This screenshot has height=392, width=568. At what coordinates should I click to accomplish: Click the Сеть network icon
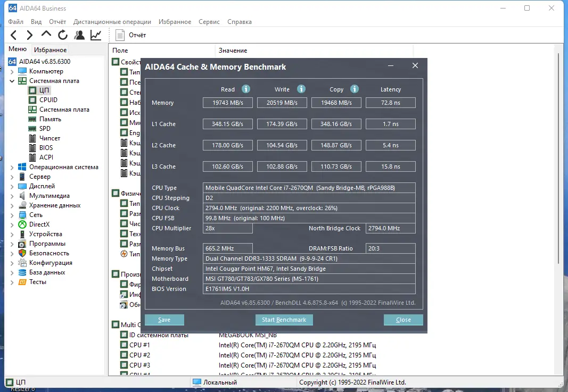pyautogui.click(x=22, y=215)
